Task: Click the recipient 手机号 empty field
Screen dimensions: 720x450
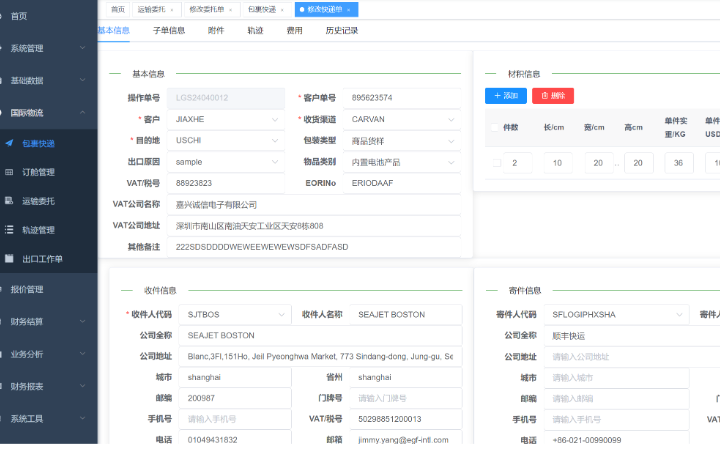Action: (235, 419)
